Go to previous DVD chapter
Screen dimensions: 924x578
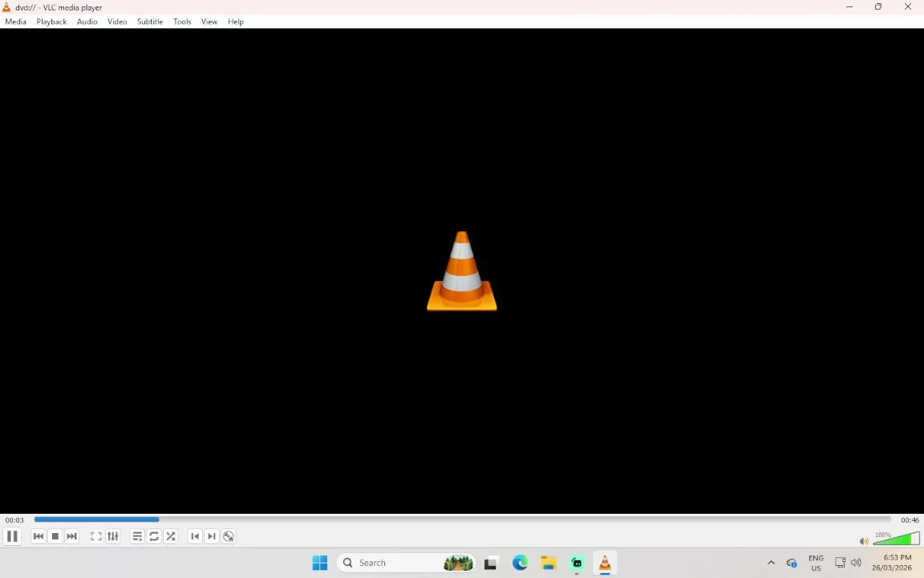[195, 536]
